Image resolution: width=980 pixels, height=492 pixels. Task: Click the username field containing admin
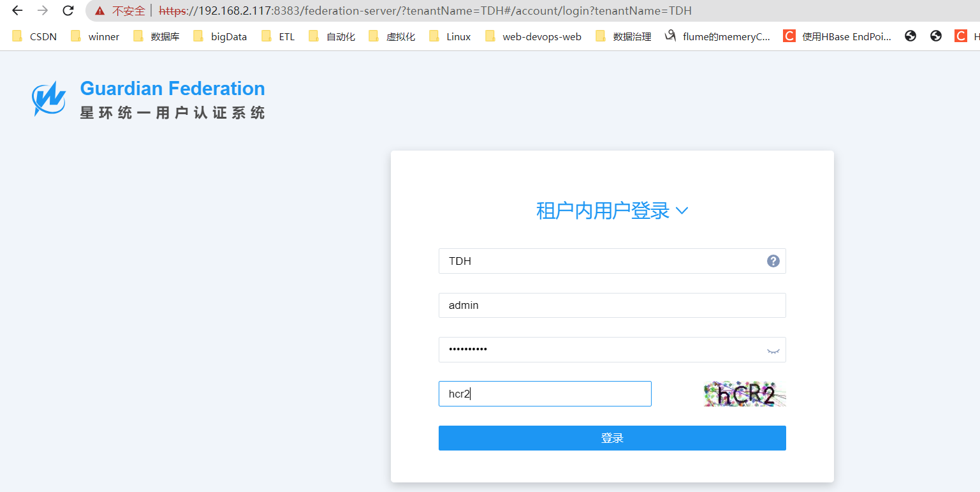pos(612,305)
